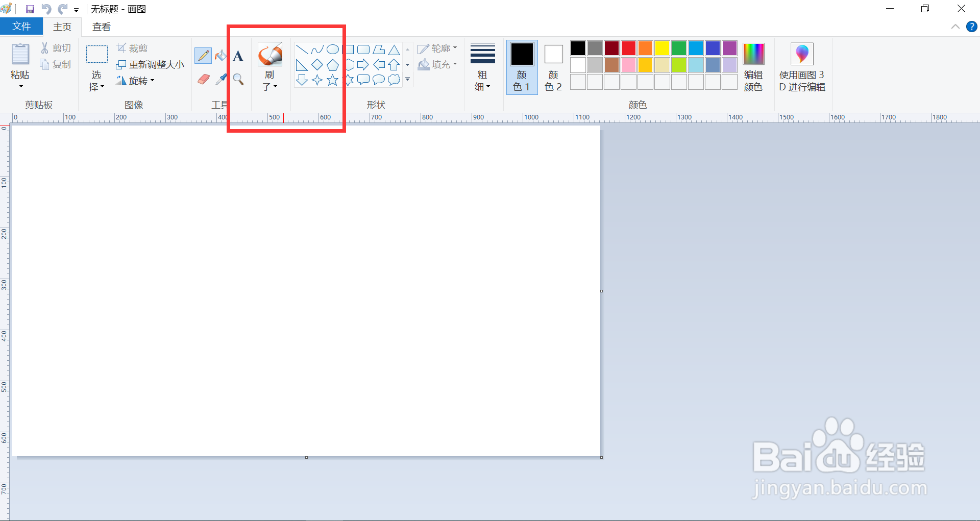Open Edit with Paint 3D
The height and width of the screenshot is (521, 980).
tap(802, 68)
